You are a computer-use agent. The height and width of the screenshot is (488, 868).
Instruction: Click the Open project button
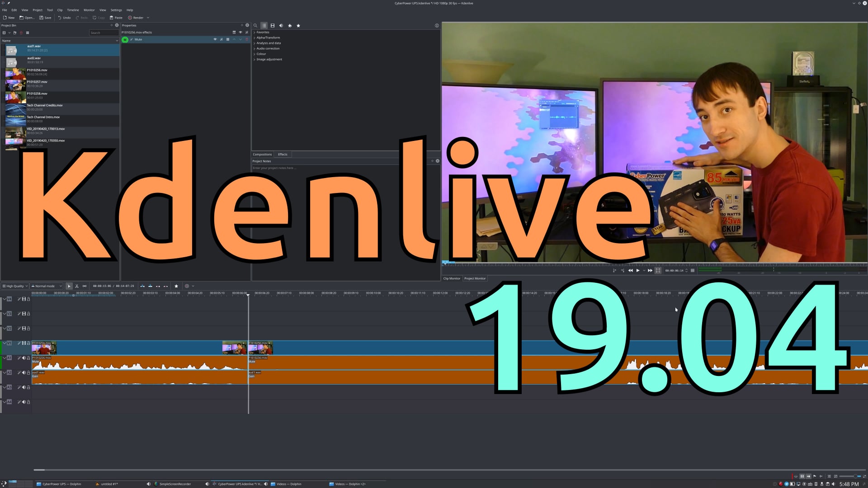tap(27, 18)
